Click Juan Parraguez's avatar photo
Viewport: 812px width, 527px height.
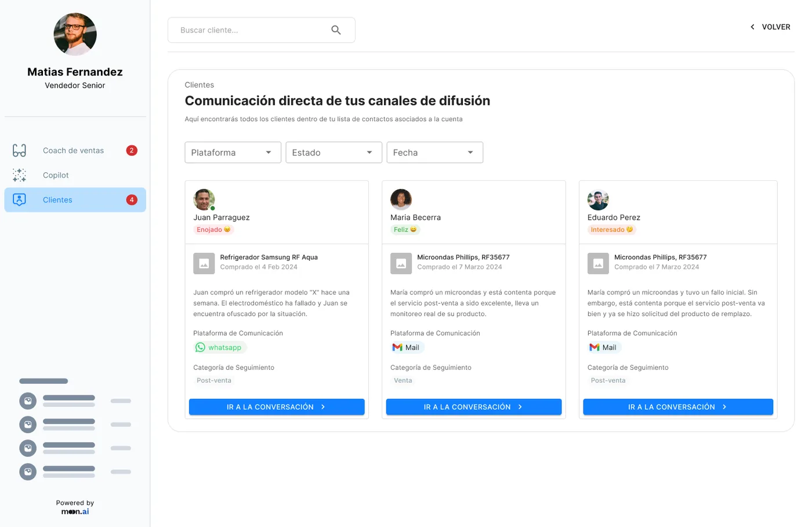(x=204, y=199)
